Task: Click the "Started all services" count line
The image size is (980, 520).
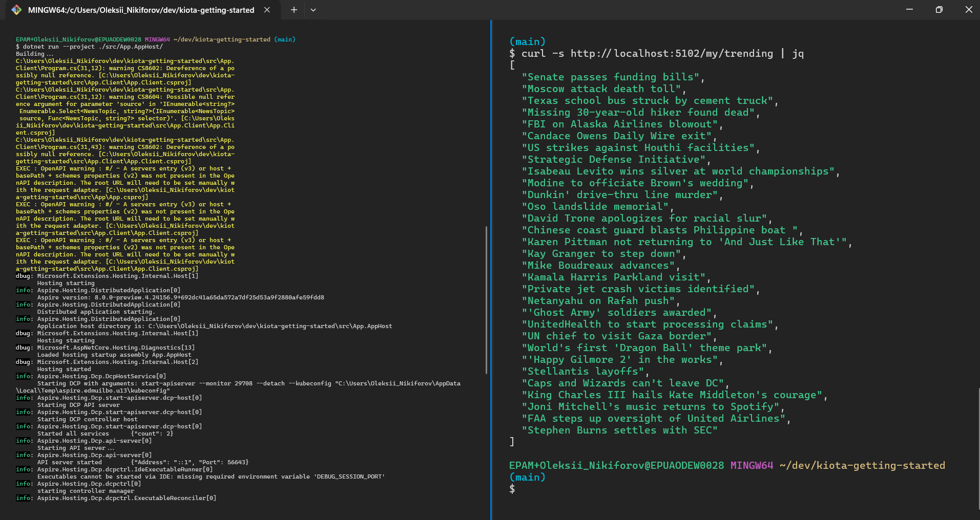Action: click(x=105, y=434)
